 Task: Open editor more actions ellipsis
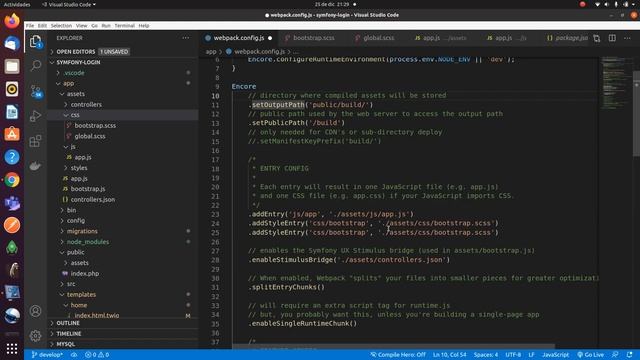click(627, 38)
